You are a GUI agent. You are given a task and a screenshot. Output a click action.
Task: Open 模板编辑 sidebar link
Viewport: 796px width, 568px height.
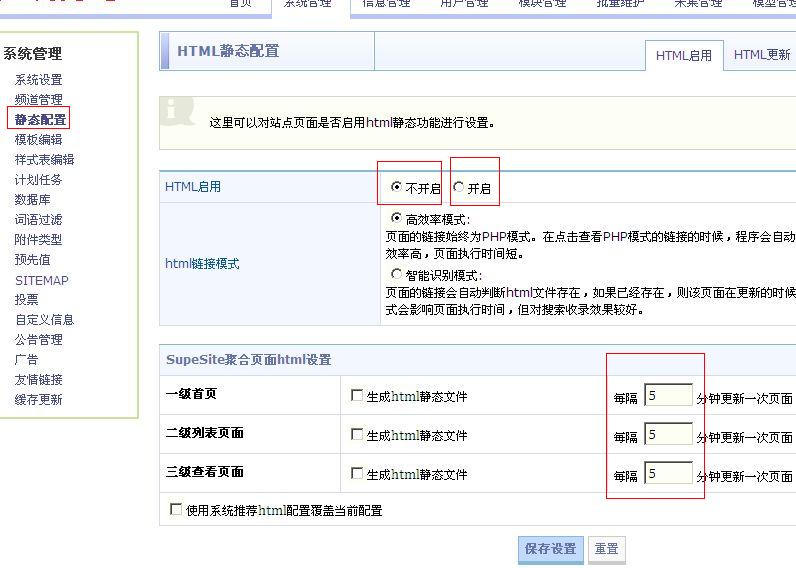[x=39, y=140]
